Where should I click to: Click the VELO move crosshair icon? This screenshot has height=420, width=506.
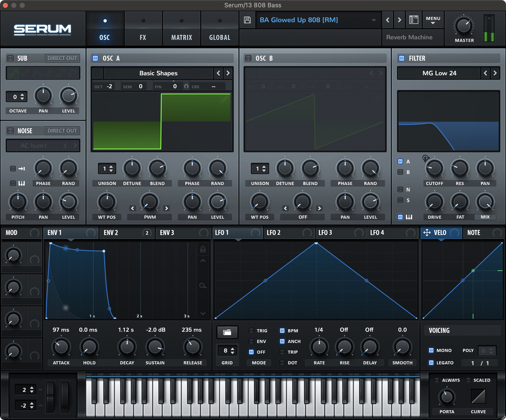click(x=427, y=232)
